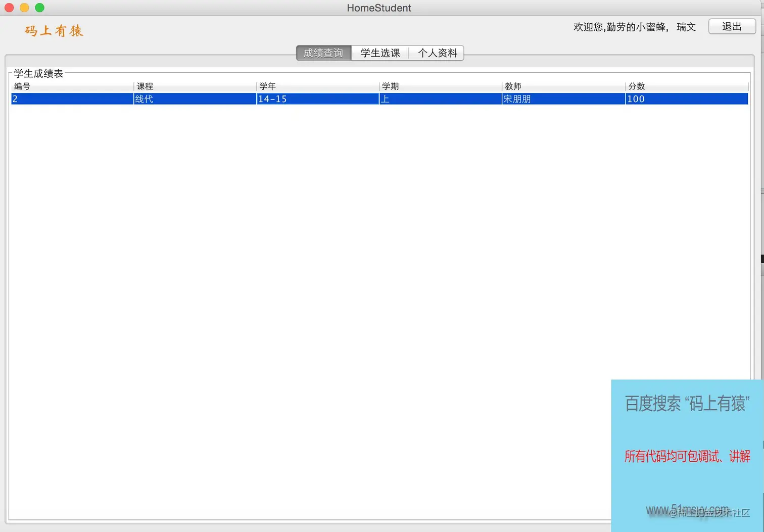Select the 14-15 school year cell
The height and width of the screenshot is (532, 764).
(318, 99)
